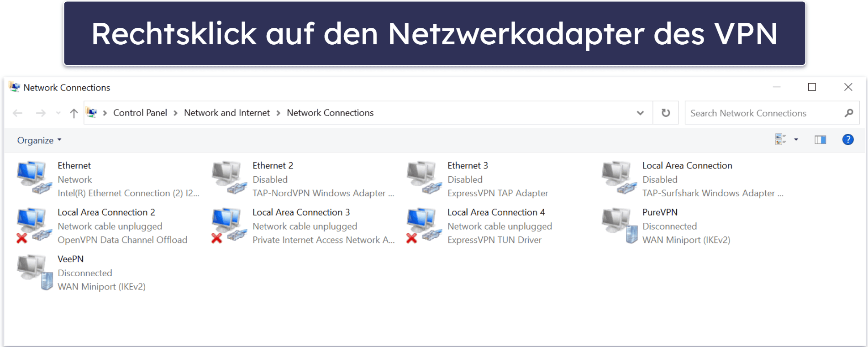Select the Local Area Connection adapter icon
The height and width of the screenshot is (347, 868).
620,178
